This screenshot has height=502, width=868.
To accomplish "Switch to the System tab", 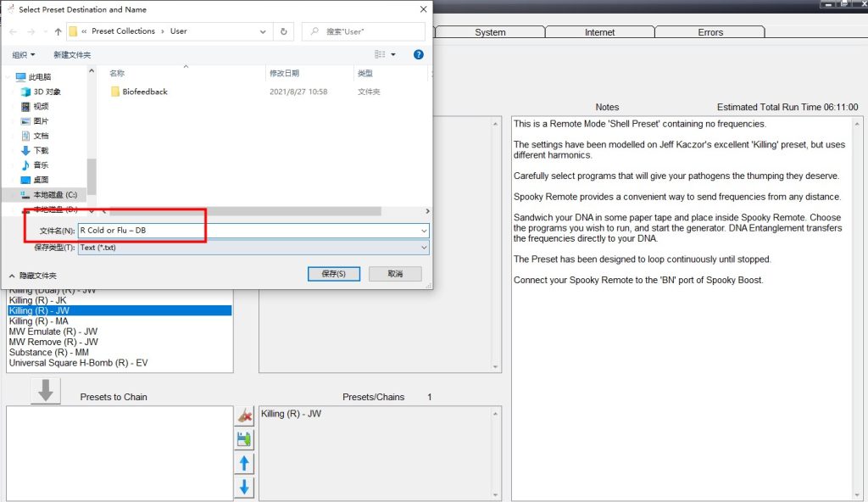I will pyautogui.click(x=490, y=32).
